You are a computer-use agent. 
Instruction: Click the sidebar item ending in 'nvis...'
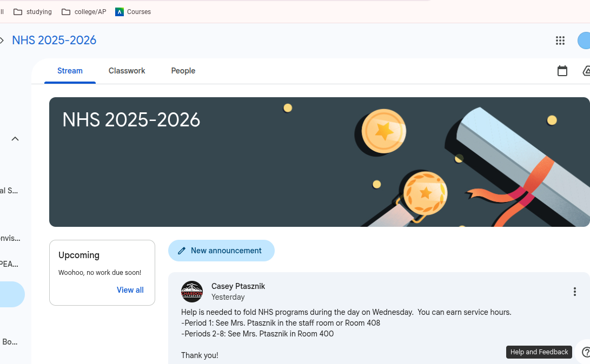click(10, 238)
